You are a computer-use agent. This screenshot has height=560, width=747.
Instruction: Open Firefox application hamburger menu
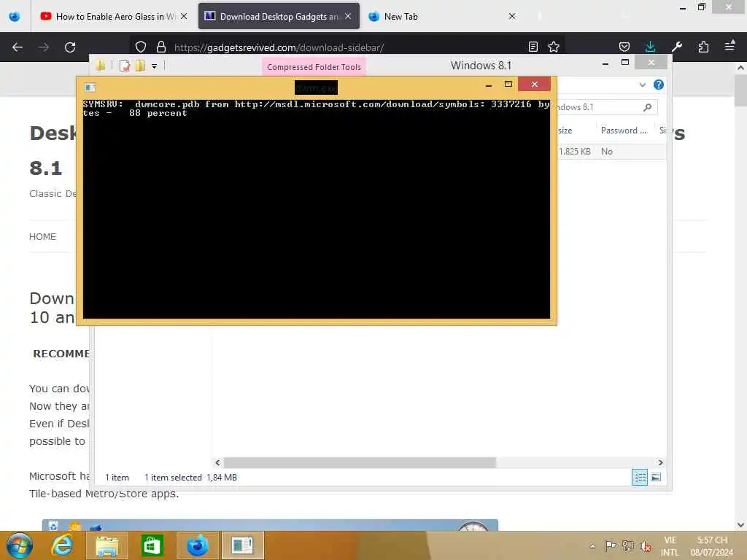(729, 46)
